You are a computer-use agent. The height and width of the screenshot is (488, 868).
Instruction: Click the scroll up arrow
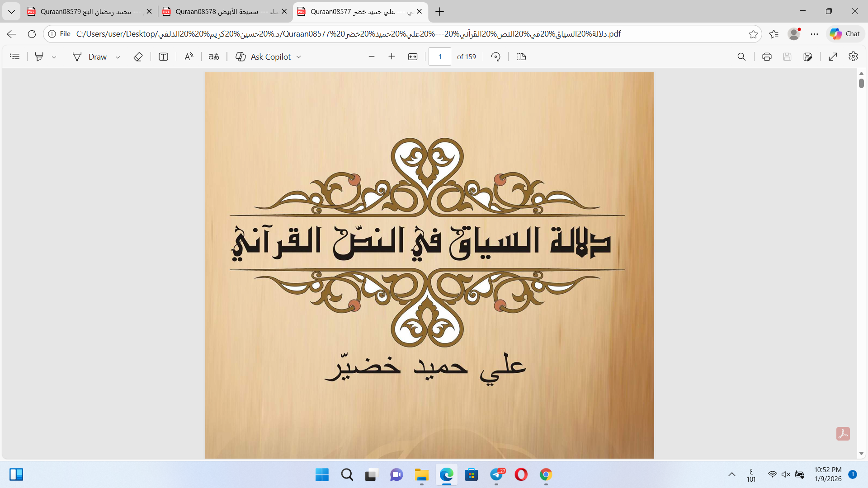861,73
